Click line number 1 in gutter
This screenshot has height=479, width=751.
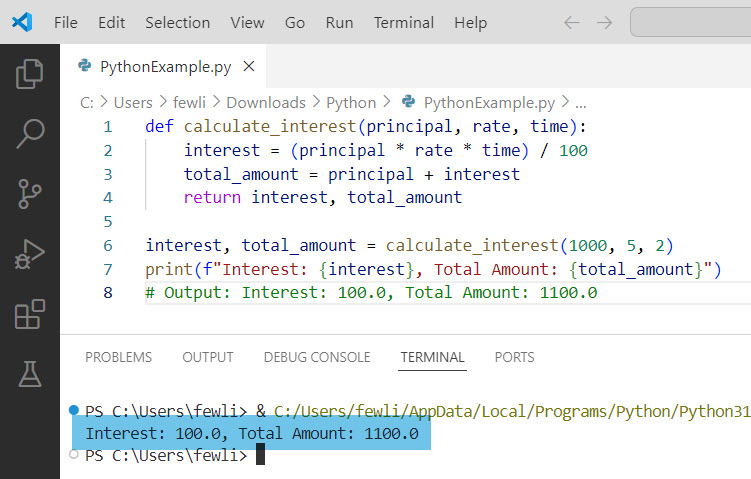[108, 126]
